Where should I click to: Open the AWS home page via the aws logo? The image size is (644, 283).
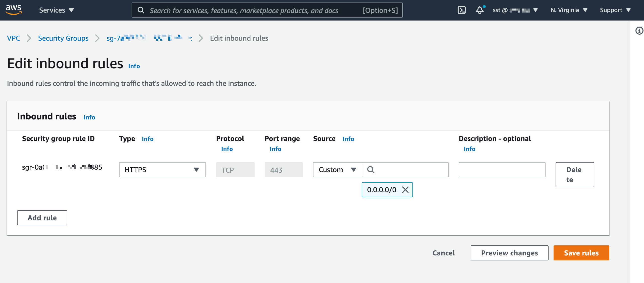coord(14,10)
